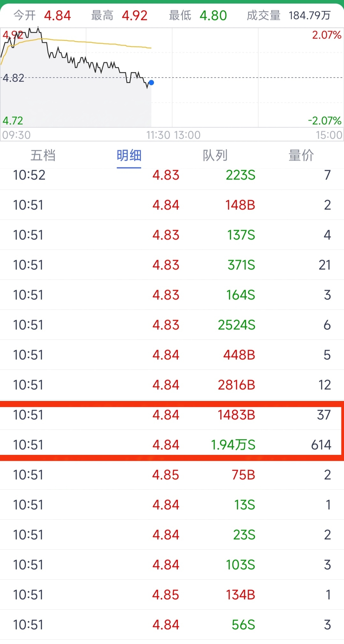
Task: Tap the 最高 4.92 value
Action: 135,15
